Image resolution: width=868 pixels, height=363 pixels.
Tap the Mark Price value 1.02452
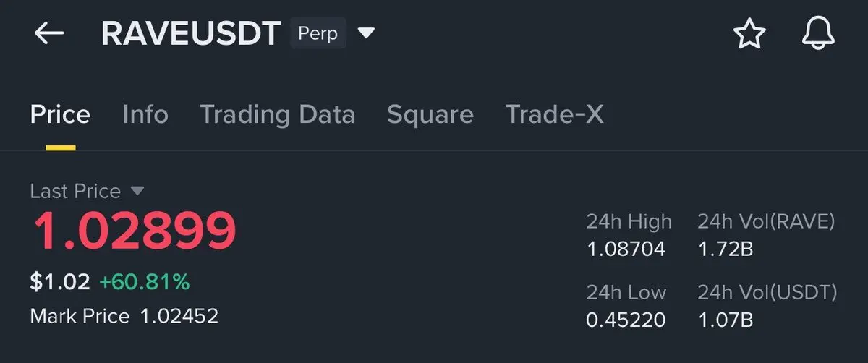click(x=179, y=316)
